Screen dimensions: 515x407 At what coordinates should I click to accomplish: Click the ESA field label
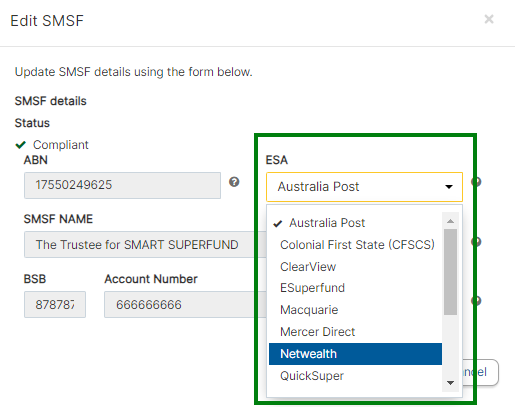click(277, 160)
